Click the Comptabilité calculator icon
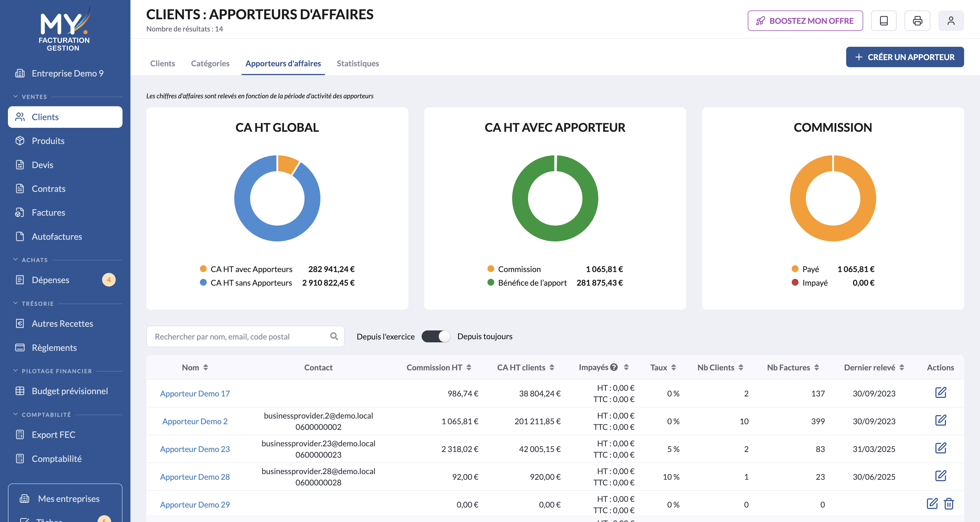Viewport: 980px width, 522px height. pyautogui.click(x=20, y=459)
